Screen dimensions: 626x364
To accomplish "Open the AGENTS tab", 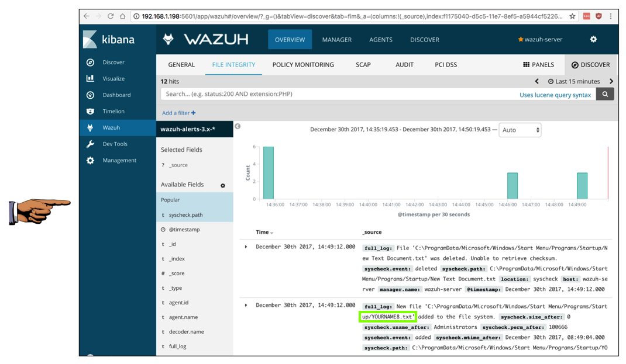I will click(380, 40).
